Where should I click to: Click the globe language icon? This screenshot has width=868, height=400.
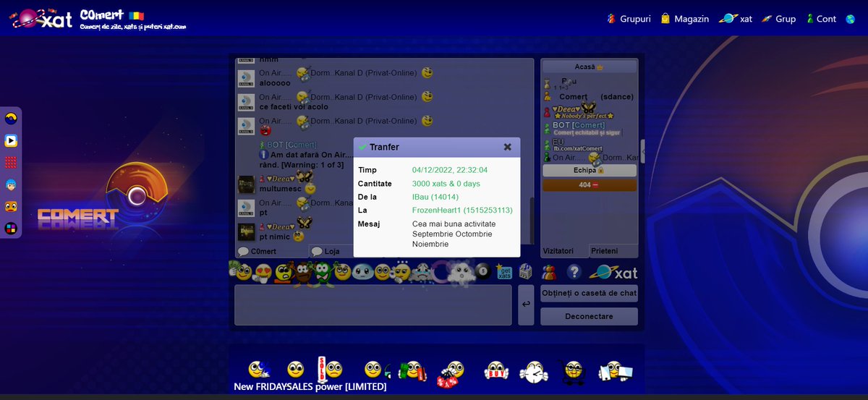851,19
